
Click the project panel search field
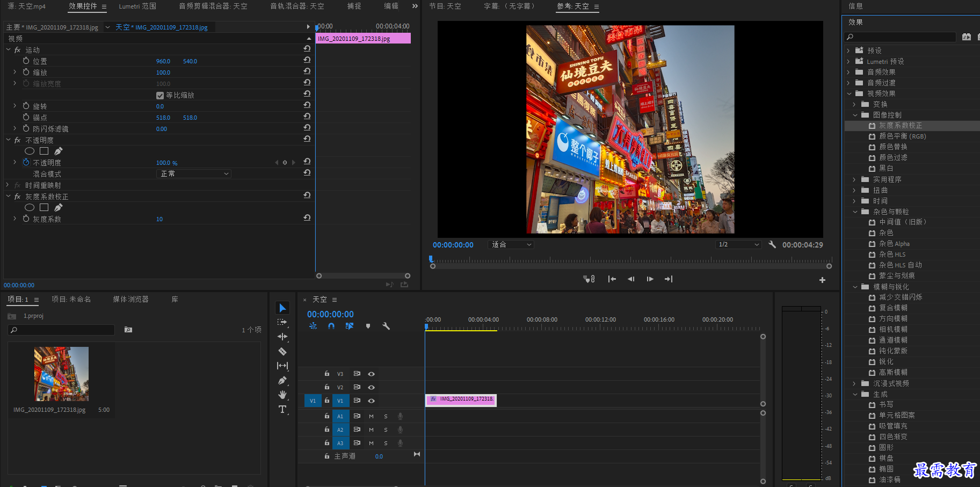(x=61, y=330)
